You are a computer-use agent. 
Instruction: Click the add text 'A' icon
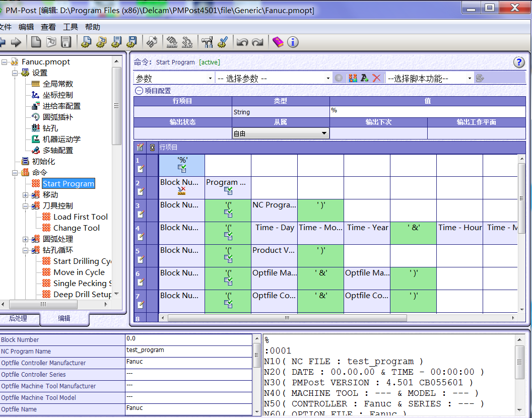click(364, 79)
